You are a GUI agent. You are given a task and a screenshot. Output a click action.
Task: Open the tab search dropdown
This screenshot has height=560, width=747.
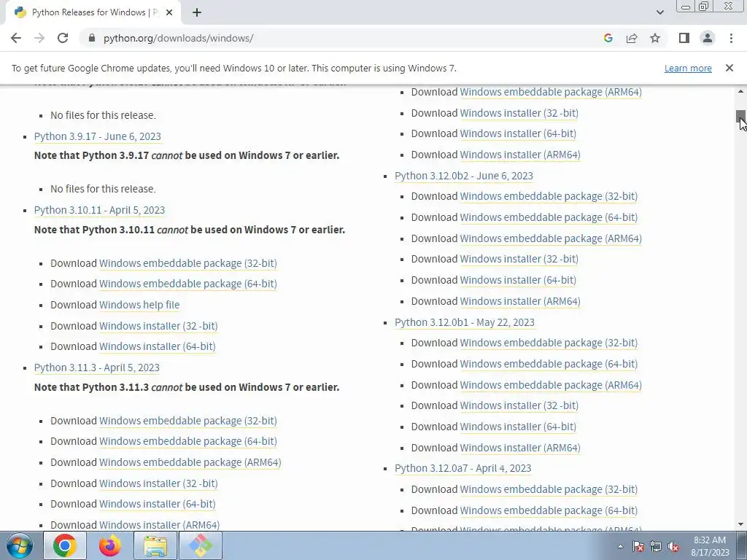click(659, 12)
